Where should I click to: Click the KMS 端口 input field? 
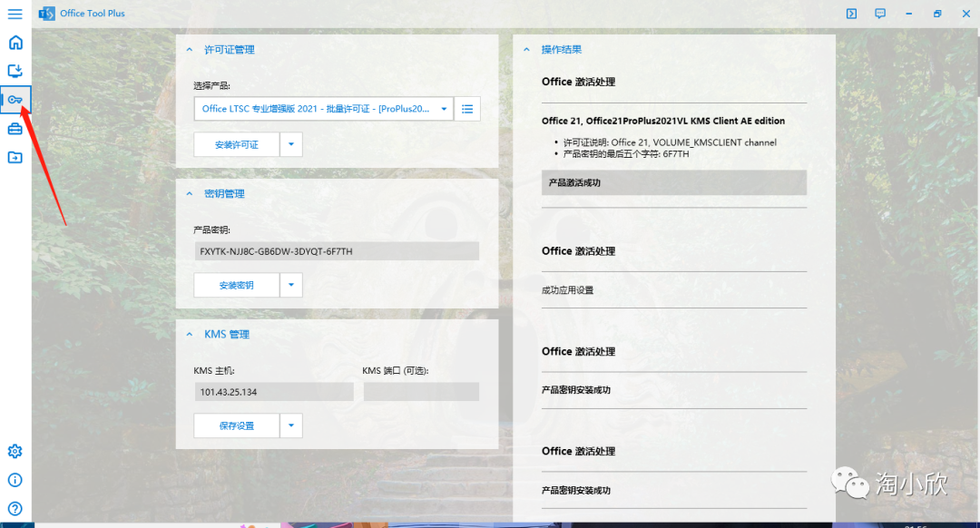421,392
